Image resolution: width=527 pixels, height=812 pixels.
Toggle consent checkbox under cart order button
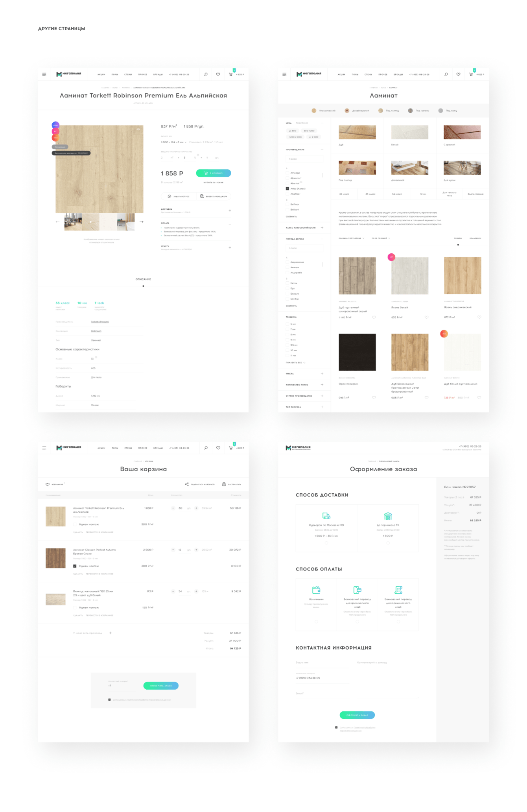(x=109, y=700)
